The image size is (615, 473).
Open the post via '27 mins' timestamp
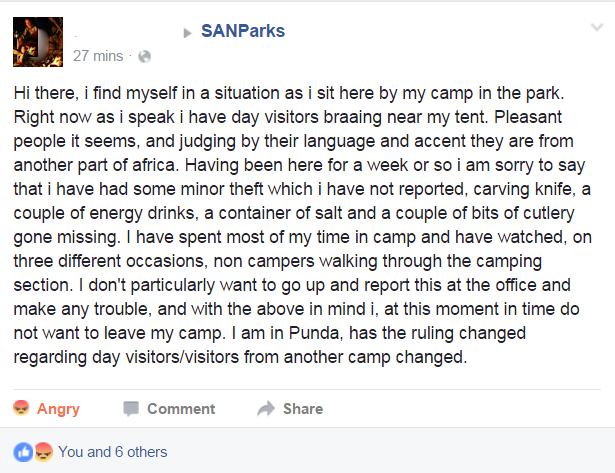tap(98, 54)
